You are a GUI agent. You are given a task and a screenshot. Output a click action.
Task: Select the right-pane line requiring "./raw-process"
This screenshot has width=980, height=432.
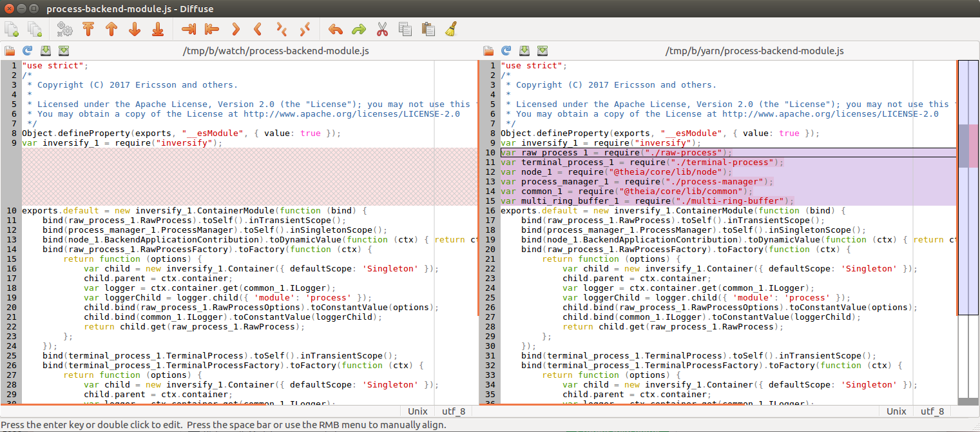[x=728, y=153]
